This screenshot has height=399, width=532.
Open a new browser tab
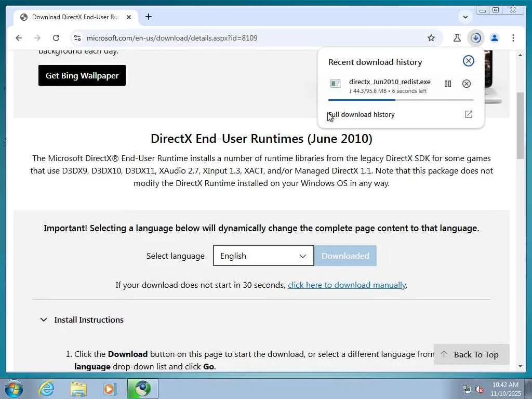(x=149, y=17)
